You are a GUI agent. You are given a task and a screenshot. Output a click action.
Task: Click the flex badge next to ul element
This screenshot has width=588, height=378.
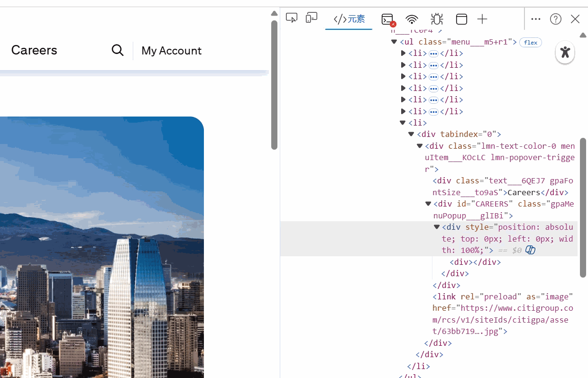(x=530, y=43)
